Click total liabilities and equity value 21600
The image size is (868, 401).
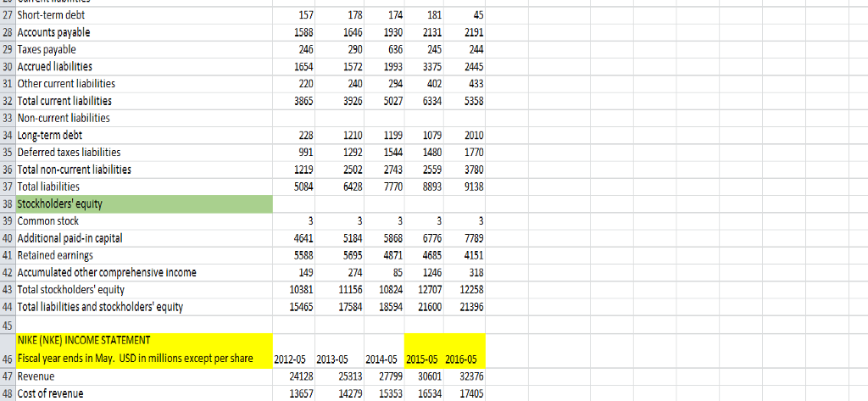click(425, 307)
